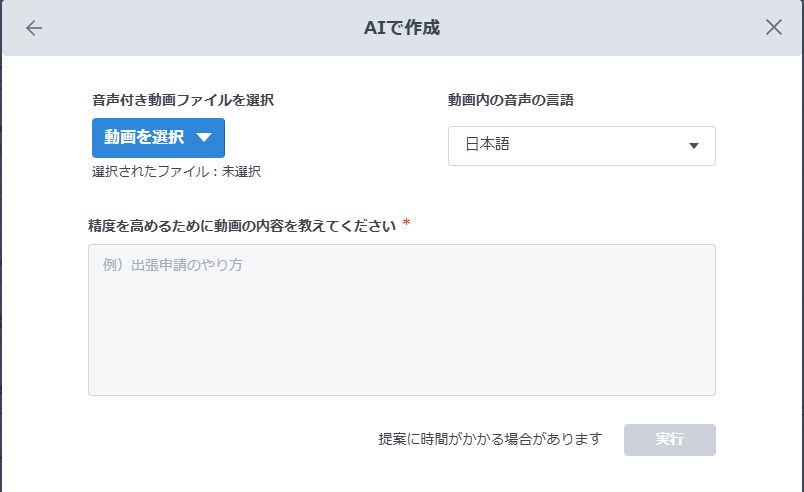The image size is (804, 492).
Task: Click the AIで作成 dialog title
Action: click(x=401, y=28)
